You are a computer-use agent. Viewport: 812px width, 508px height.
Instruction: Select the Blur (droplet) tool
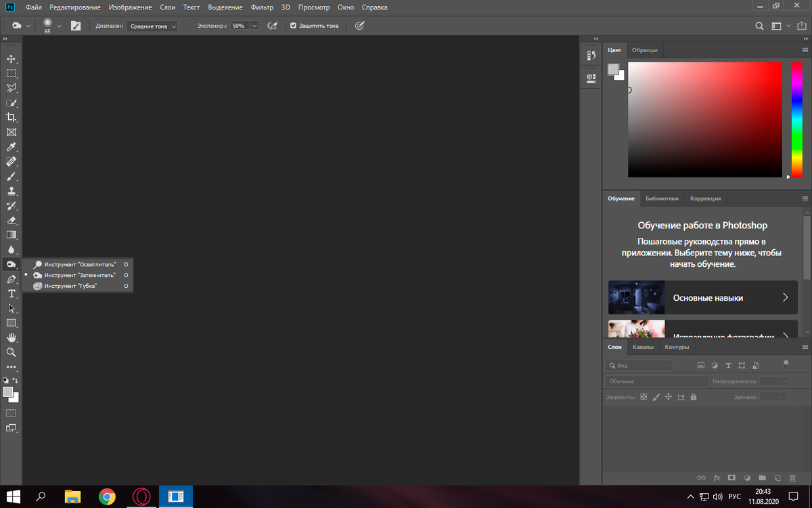pyautogui.click(x=11, y=249)
